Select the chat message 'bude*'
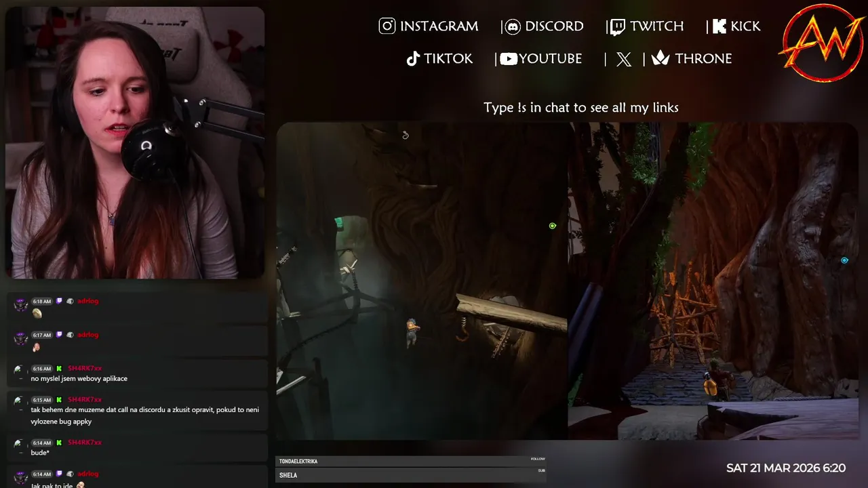Screen dimensions: 868x488 [40, 453]
